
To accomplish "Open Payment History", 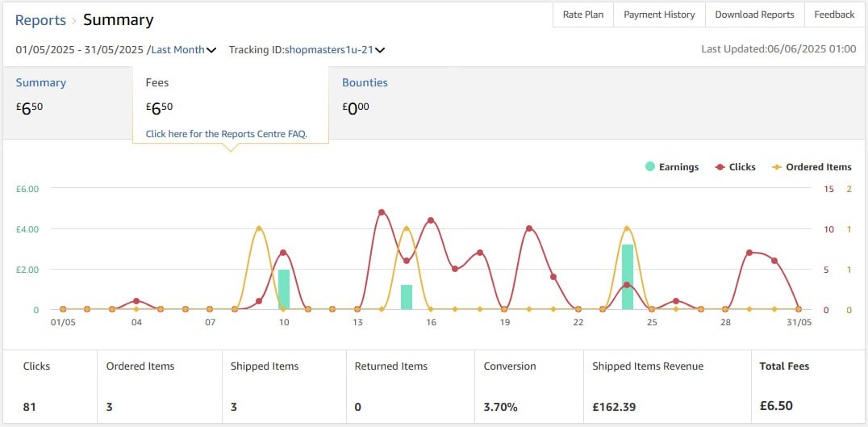I will click(659, 15).
